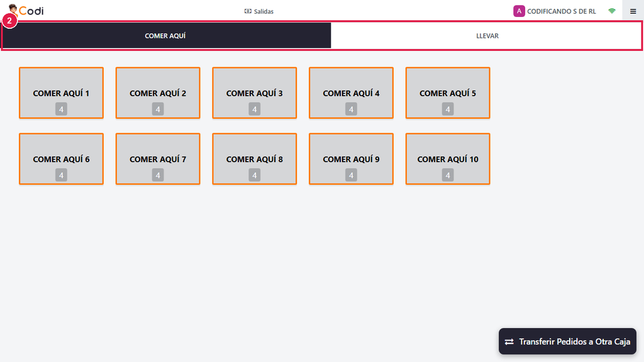Click seat count badge on COMER AQUÍ 5
Viewport: 644px width, 362px height.
tap(448, 109)
